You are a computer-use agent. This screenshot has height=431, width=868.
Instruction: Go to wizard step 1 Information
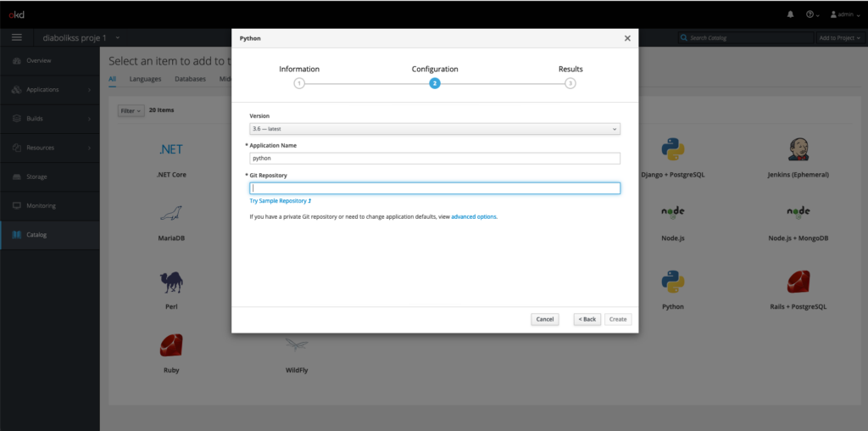coord(299,84)
